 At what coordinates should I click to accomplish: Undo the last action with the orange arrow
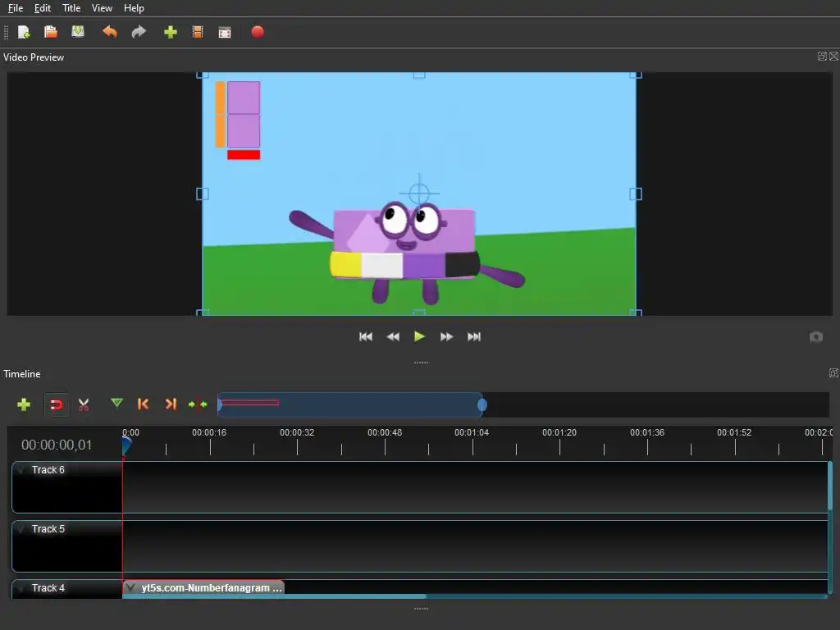point(110,32)
